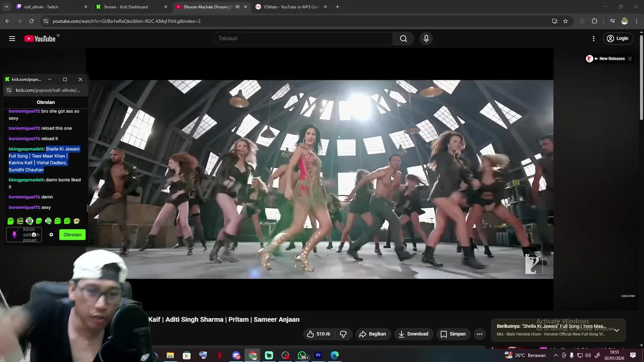Close the Y2Mate tab
Viewport: 644px width, 362px height.
click(325, 7)
